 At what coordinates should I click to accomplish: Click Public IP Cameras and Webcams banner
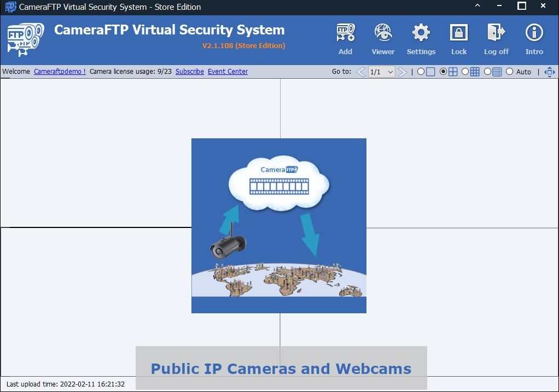(x=281, y=369)
